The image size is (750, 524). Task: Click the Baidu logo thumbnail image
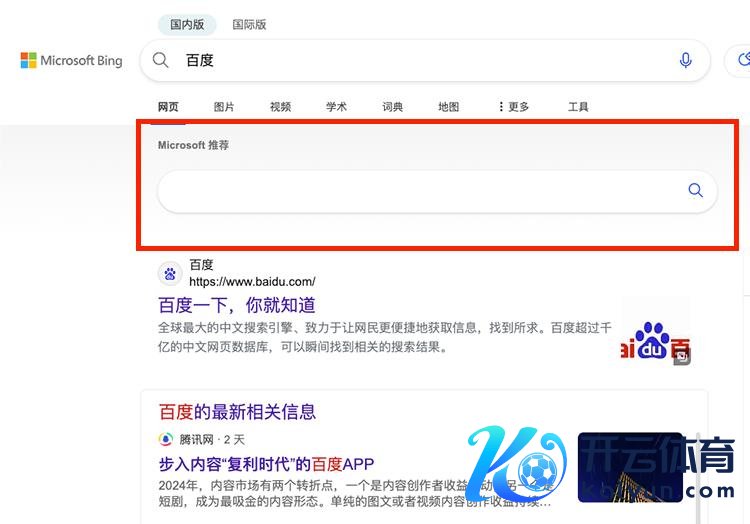(x=655, y=333)
